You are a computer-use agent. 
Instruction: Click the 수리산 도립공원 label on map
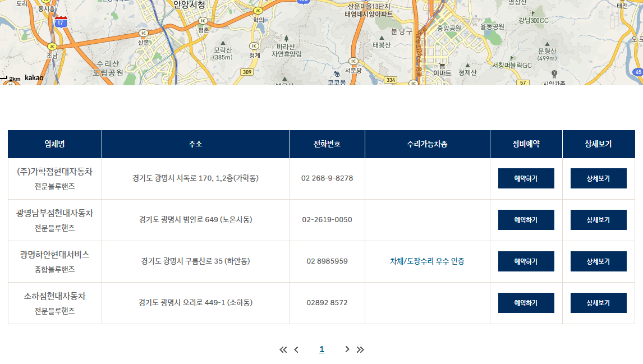point(108,68)
